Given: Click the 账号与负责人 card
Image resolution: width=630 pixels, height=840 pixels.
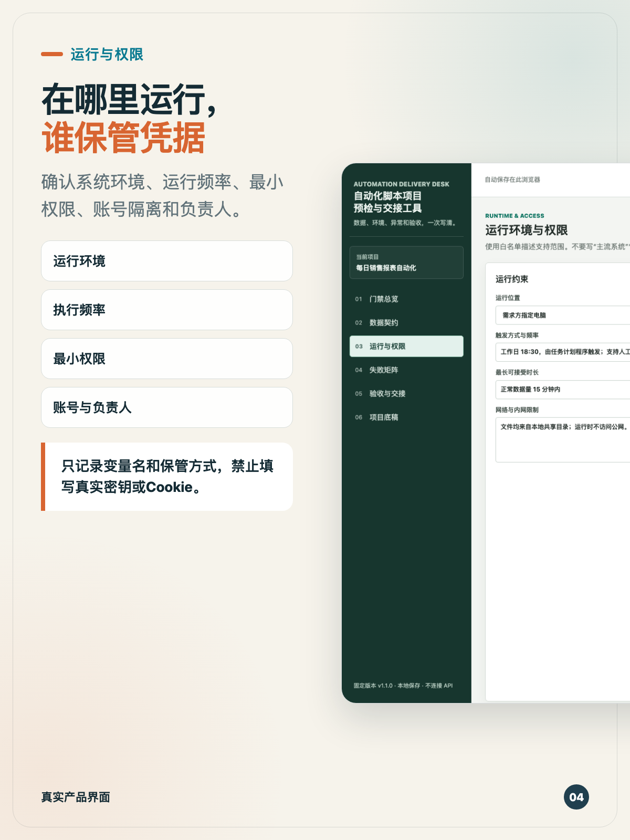Looking at the screenshot, I should pyautogui.click(x=167, y=407).
